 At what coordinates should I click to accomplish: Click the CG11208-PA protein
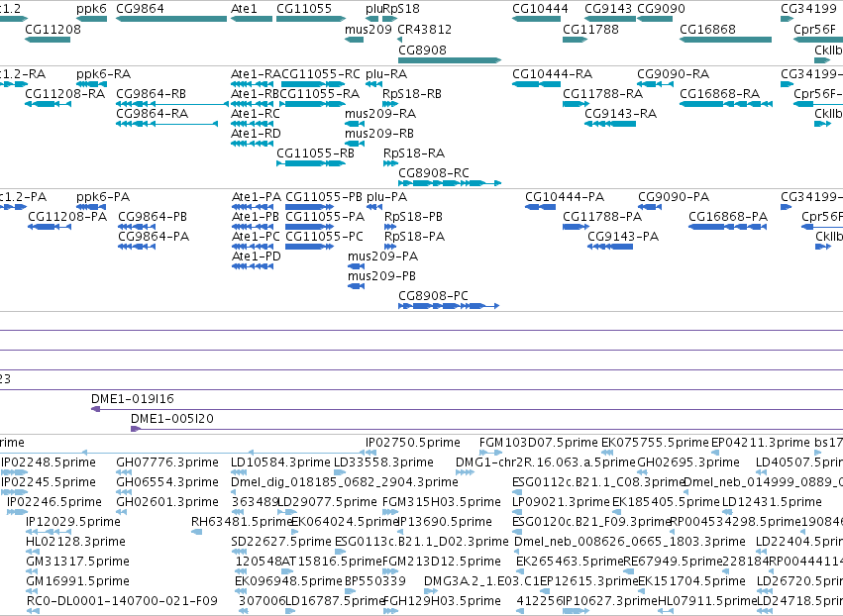[50, 227]
